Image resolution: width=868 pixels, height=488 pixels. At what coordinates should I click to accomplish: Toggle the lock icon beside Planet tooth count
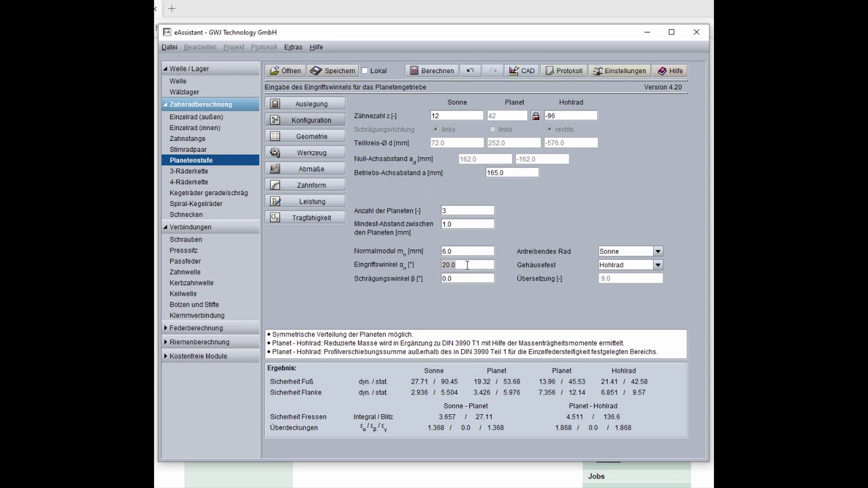tap(536, 116)
